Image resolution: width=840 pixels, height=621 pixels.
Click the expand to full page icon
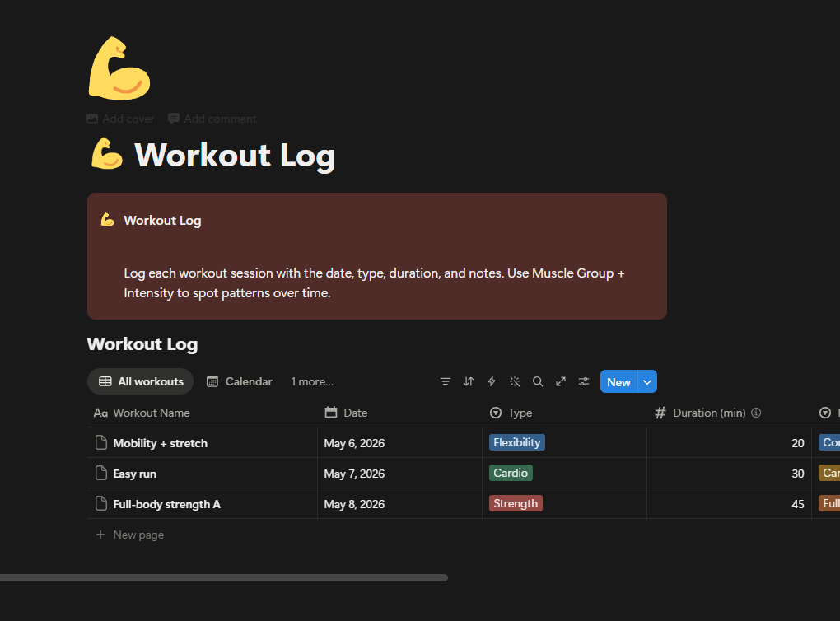click(x=561, y=381)
